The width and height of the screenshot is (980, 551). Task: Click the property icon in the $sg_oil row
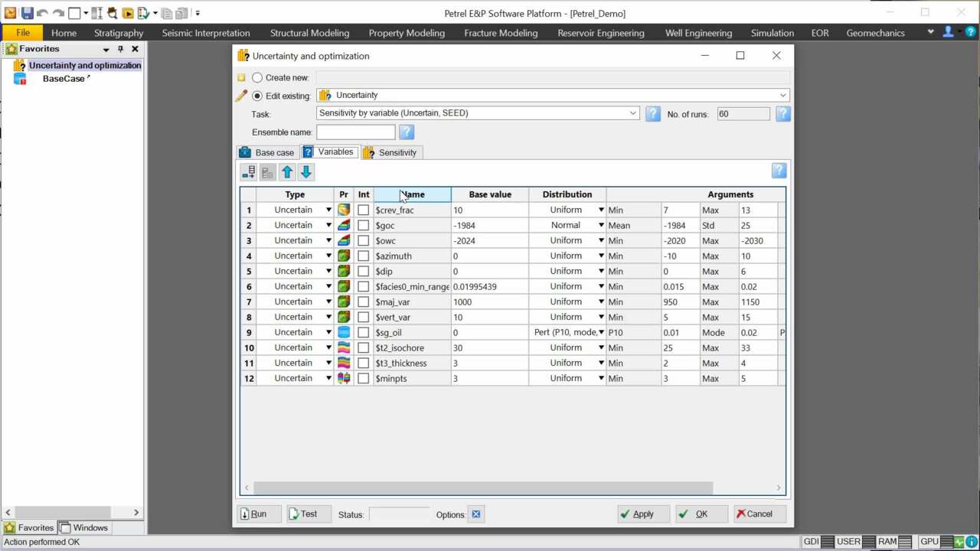(344, 332)
